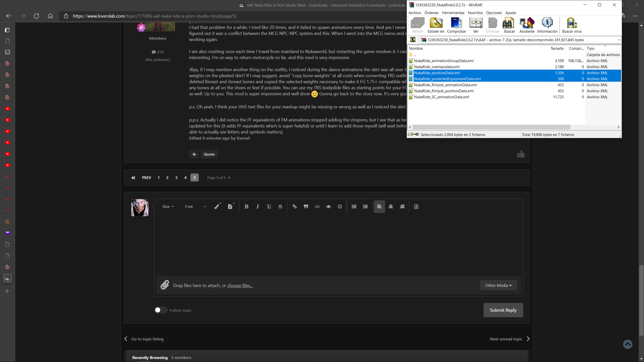Toggle italic formatting in reply editor
This screenshot has width=644, height=362.
(x=258, y=206)
